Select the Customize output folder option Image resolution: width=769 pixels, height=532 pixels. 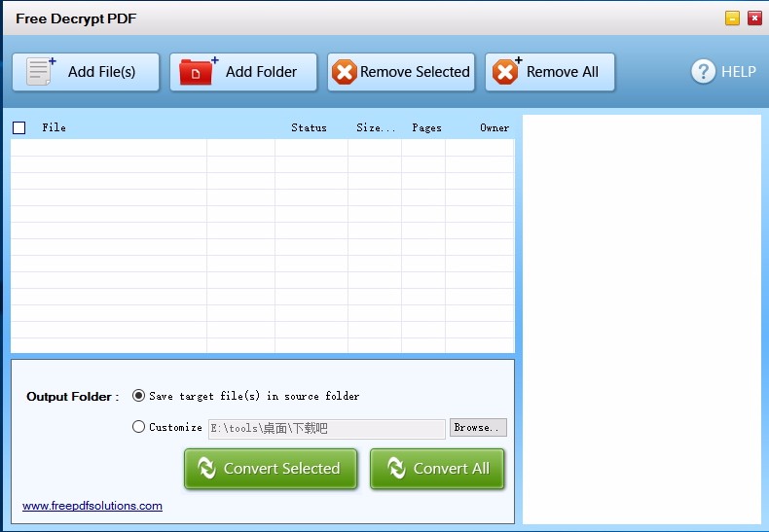[x=139, y=427]
